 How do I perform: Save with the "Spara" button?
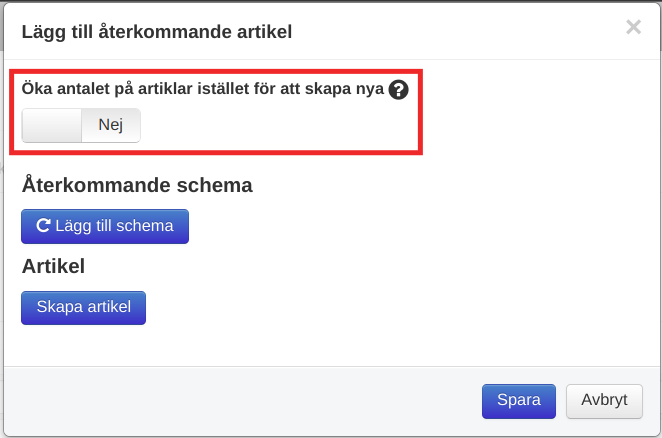coord(518,400)
